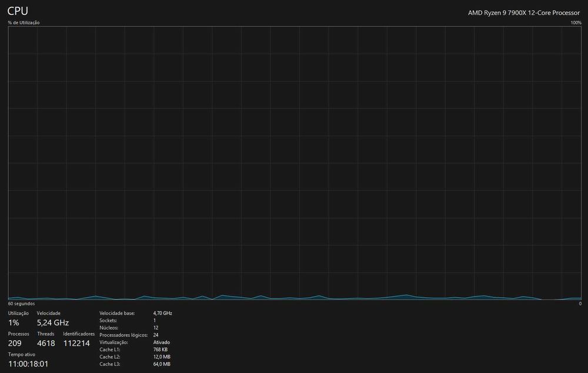Click the 4618 threads count
588x373 pixels.
pos(46,343)
